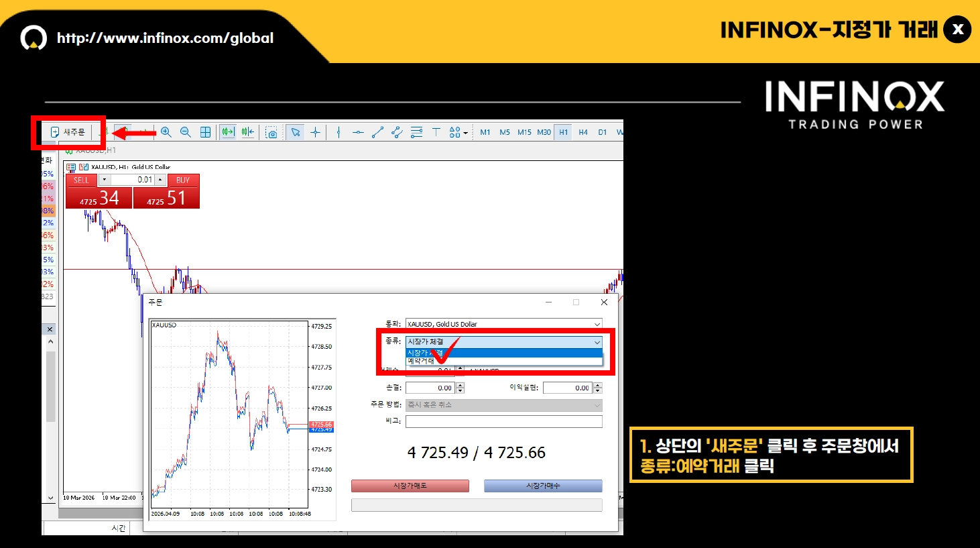Click the left panel scrollbar down arrow

tap(50, 498)
